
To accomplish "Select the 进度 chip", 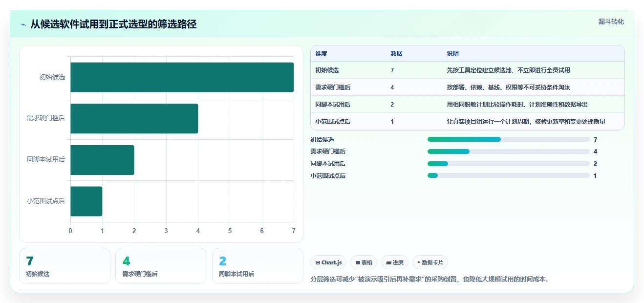I will click(x=395, y=262).
